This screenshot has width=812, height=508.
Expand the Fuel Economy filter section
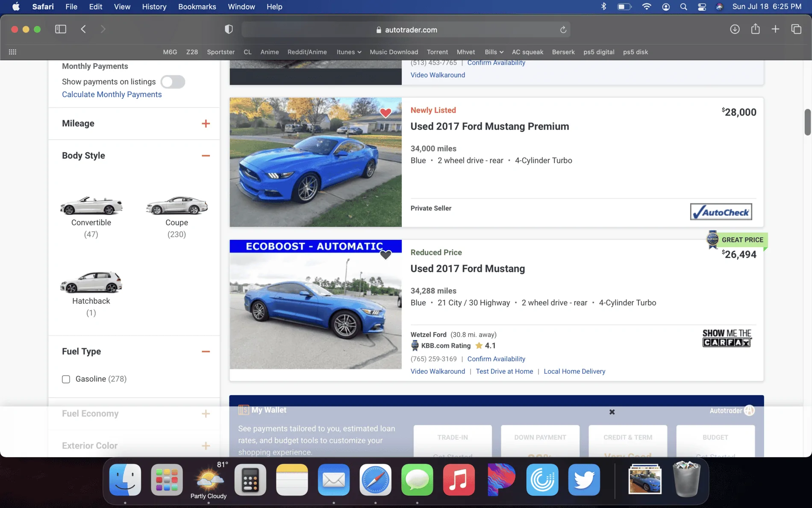[x=206, y=413]
